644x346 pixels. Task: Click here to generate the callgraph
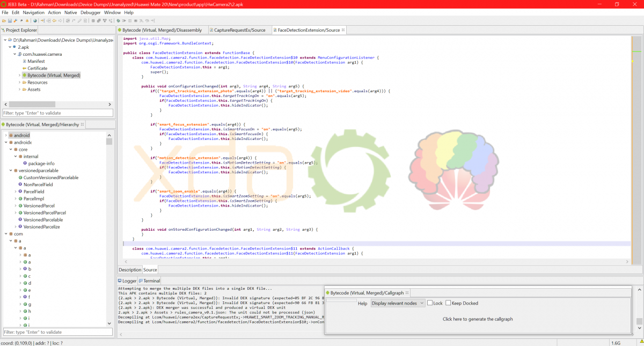coord(478,319)
